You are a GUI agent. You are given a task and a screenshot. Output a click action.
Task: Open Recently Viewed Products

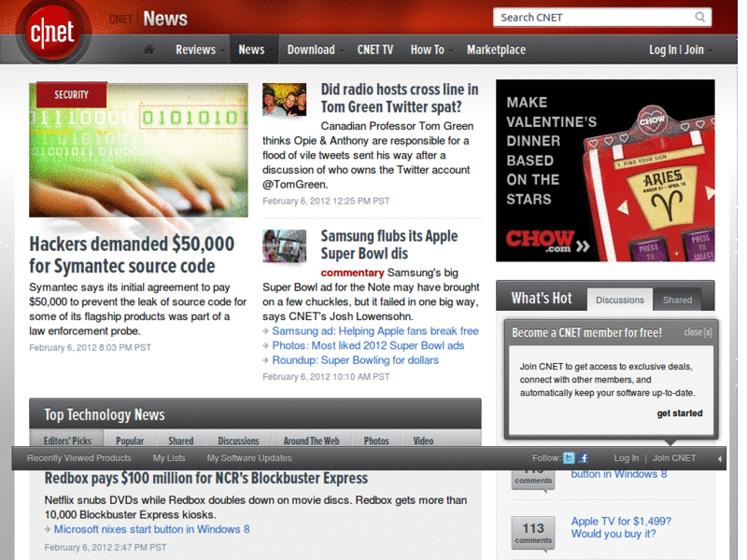[x=79, y=458]
